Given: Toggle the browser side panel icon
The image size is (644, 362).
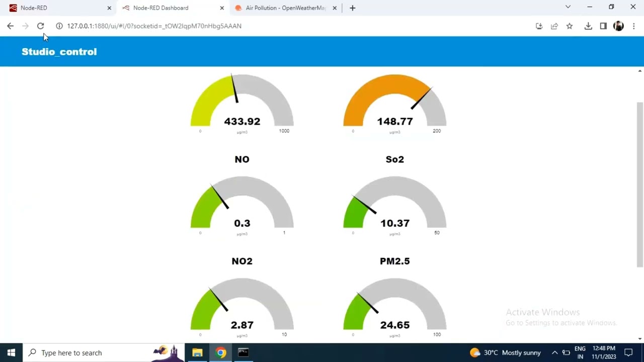Looking at the screenshot, I should [603, 26].
